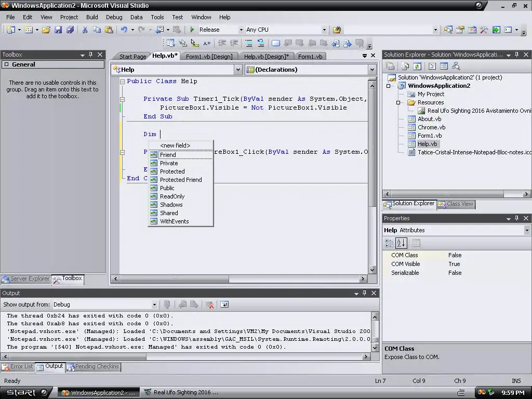Undo the last edit with the Undo icon
Viewport: 532px width, 399px height.
[124, 30]
